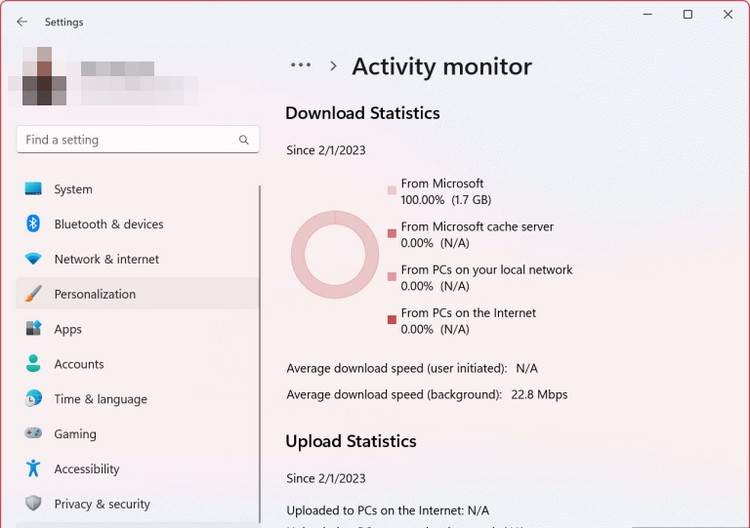Open the System icon in sidebar
Viewport: 750px width, 528px height.
33,188
